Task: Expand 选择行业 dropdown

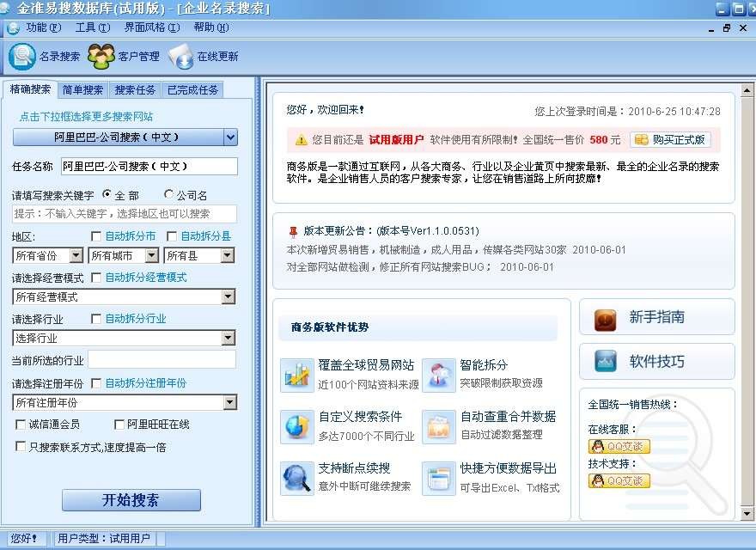Action: [x=228, y=338]
